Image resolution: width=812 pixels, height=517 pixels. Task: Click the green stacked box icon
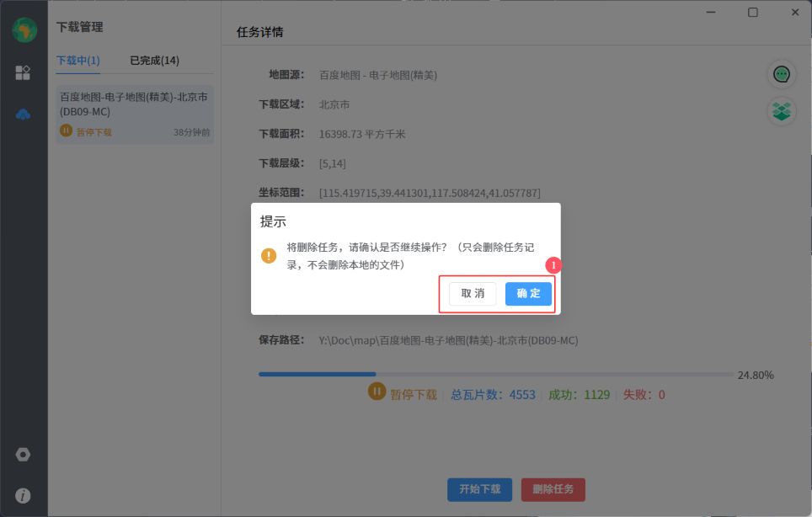coord(782,110)
